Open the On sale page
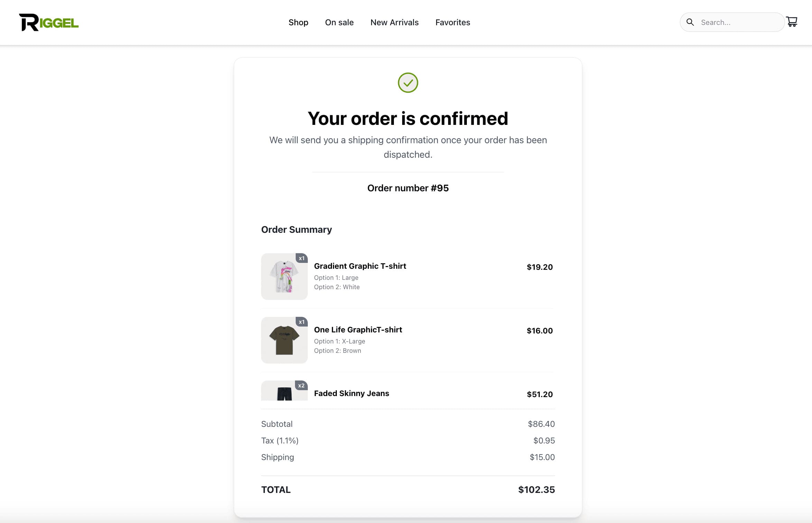The height and width of the screenshot is (523, 812). tap(339, 22)
